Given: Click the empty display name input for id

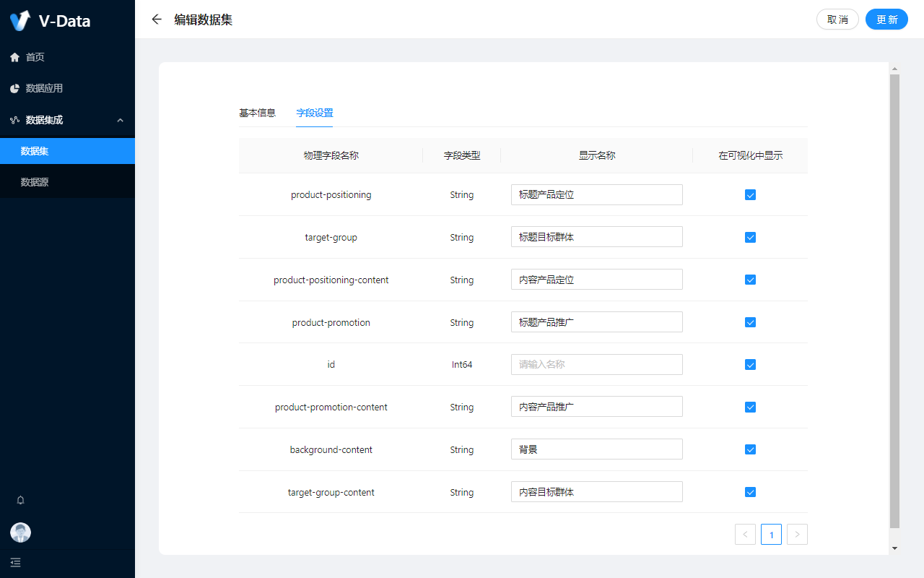Looking at the screenshot, I should (x=596, y=365).
